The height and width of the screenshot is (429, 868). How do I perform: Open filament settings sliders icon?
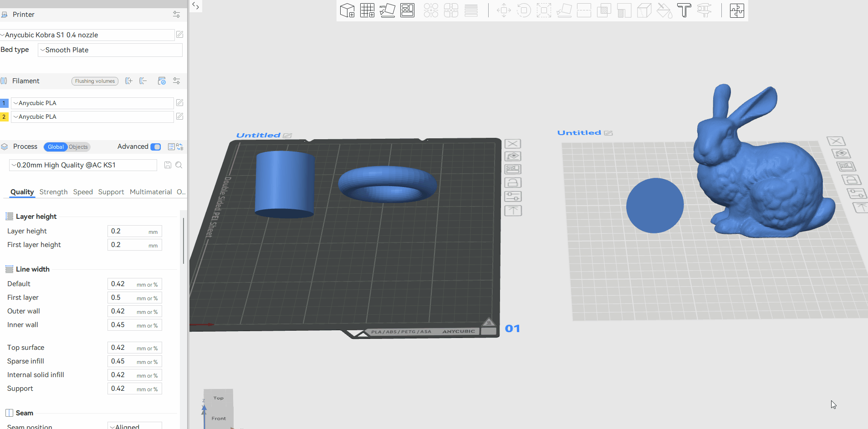[177, 81]
